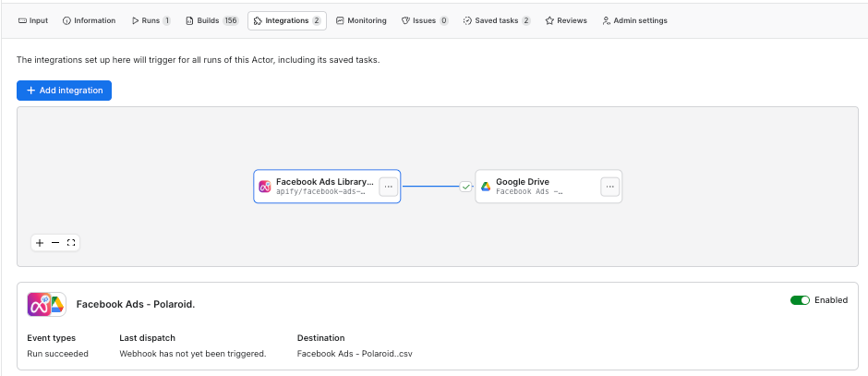Click the Runs tab play icon
The width and height of the screenshot is (868, 376).
pyautogui.click(x=136, y=20)
